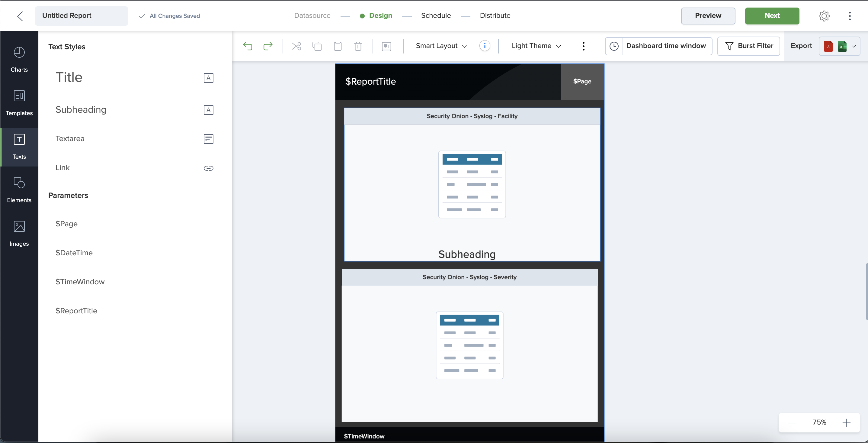Image resolution: width=868 pixels, height=443 pixels.
Task: Click the Preview button
Action: click(x=708, y=16)
